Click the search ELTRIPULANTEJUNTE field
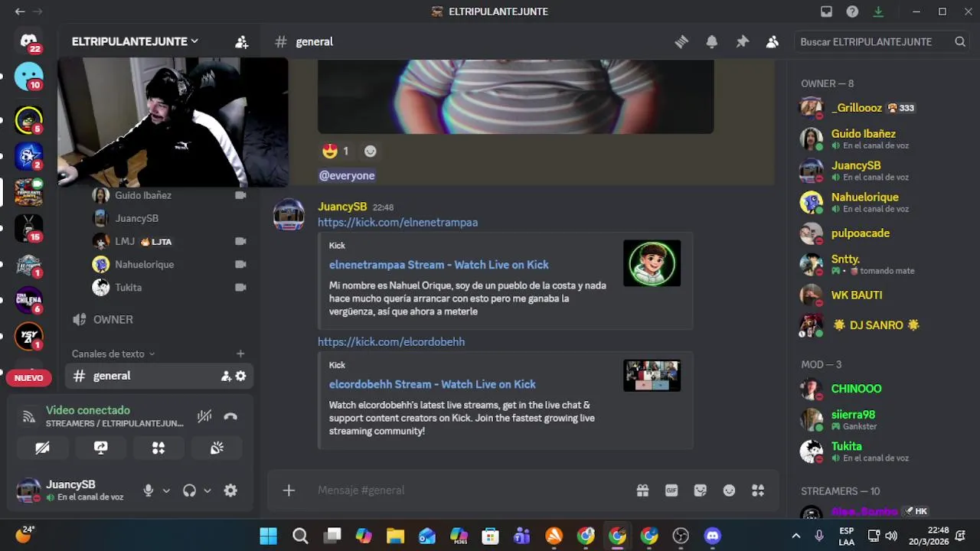The width and height of the screenshot is (980, 551). coord(882,42)
